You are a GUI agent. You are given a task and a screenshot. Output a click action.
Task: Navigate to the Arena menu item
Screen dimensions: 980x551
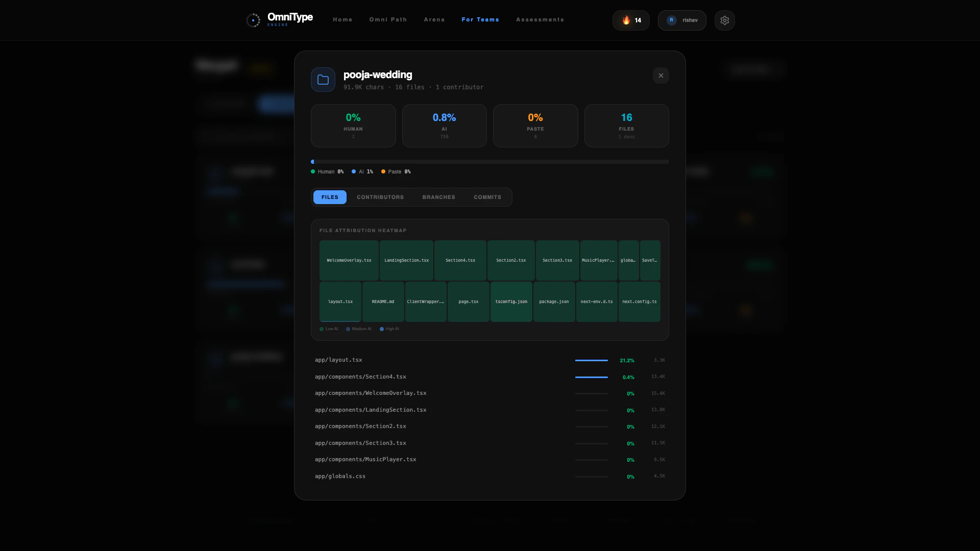[x=434, y=19]
